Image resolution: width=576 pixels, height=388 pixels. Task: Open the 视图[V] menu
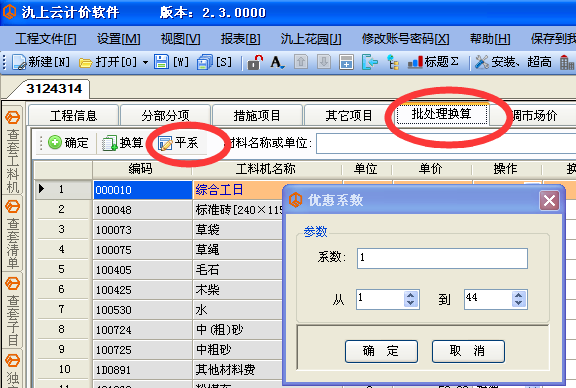pyautogui.click(x=180, y=39)
